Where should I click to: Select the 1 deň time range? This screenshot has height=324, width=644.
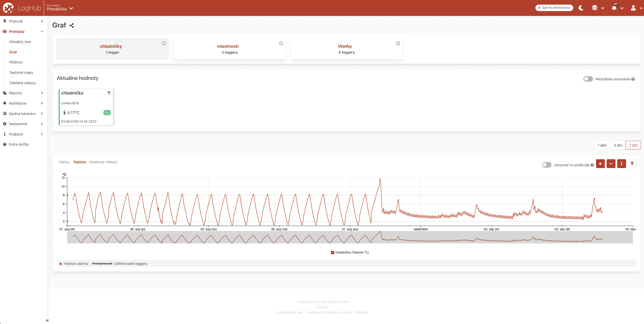[x=602, y=145]
